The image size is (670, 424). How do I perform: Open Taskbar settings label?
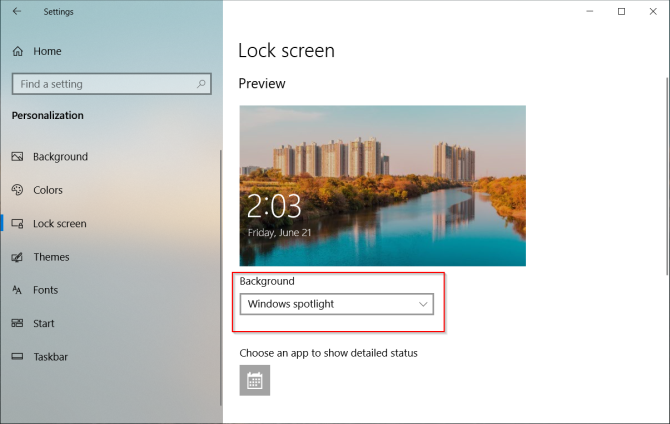pos(50,357)
